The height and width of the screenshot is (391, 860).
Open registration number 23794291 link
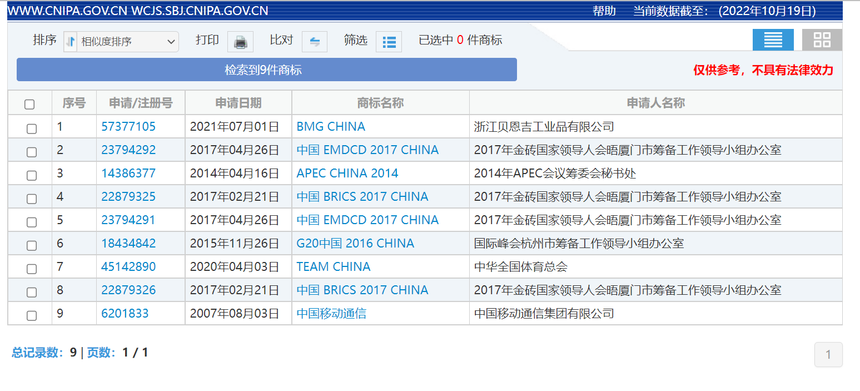pos(128,220)
